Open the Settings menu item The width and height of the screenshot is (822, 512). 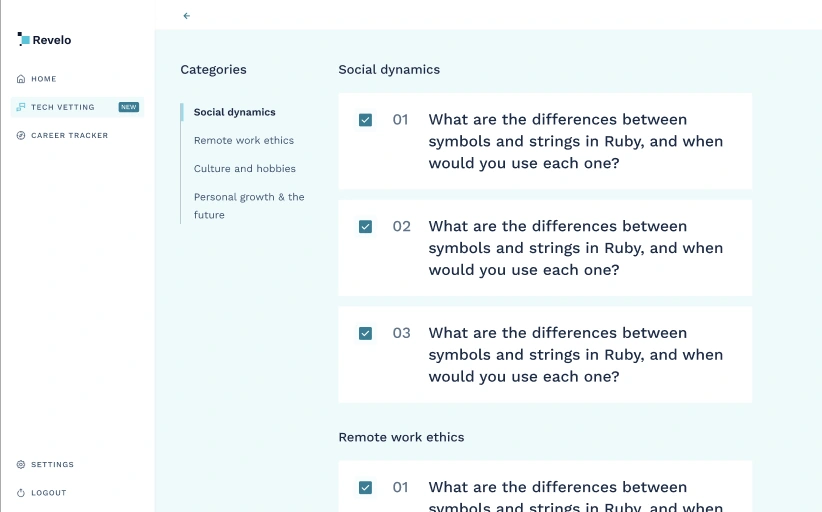tap(52, 464)
